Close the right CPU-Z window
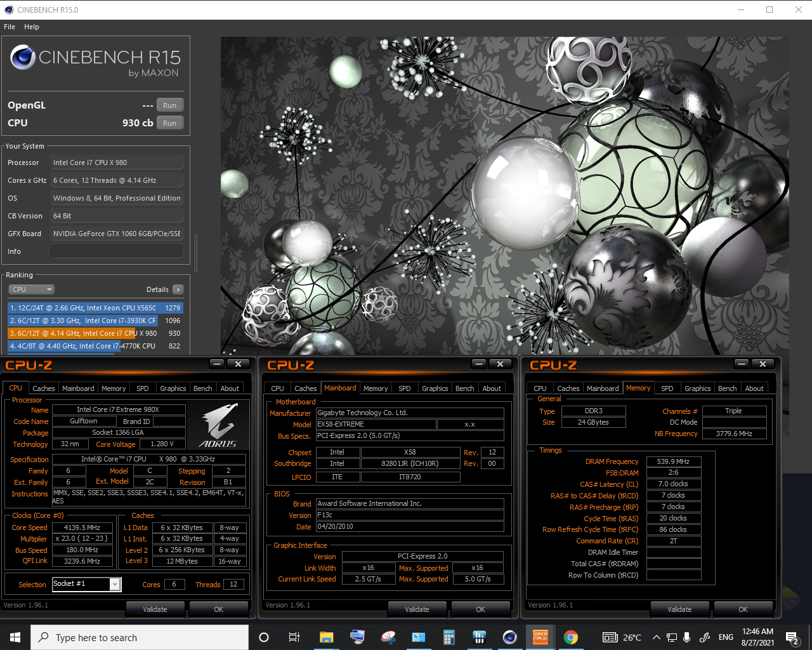The height and width of the screenshot is (650, 812). (763, 364)
